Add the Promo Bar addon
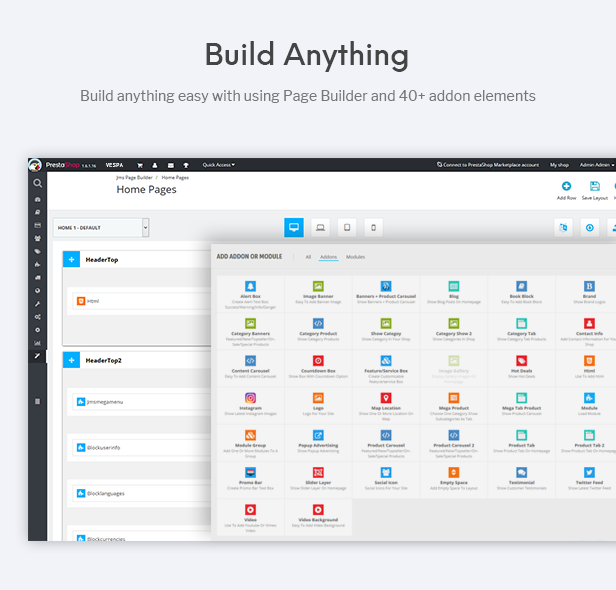 250,480
